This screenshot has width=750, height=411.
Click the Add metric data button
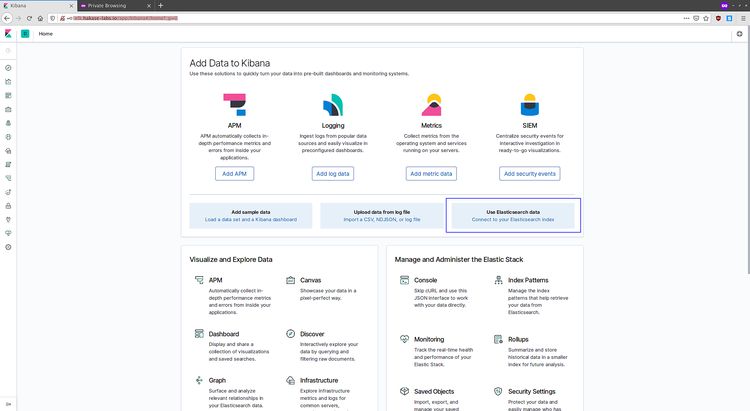(431, 174)
